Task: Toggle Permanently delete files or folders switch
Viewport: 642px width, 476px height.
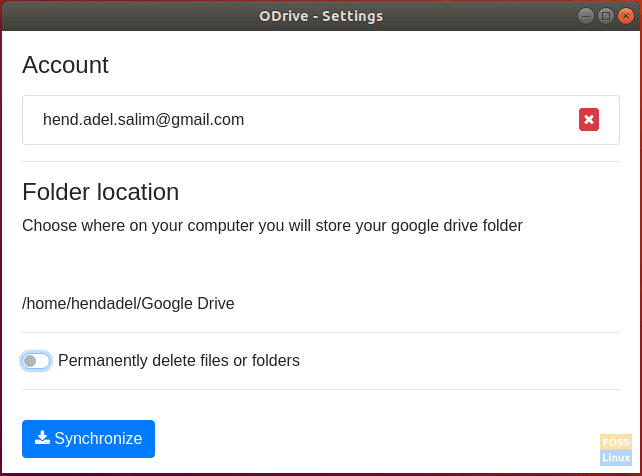Action: (x=36, y=361)
